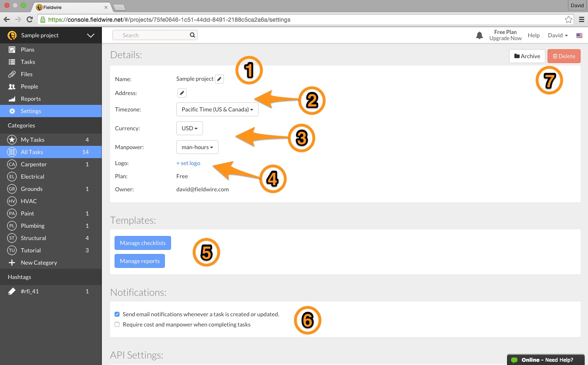Image resolution: width=588 pixels, height=365 pixels.
Task: Click the Chrome David profile button
Action: (x=577, y=5)
